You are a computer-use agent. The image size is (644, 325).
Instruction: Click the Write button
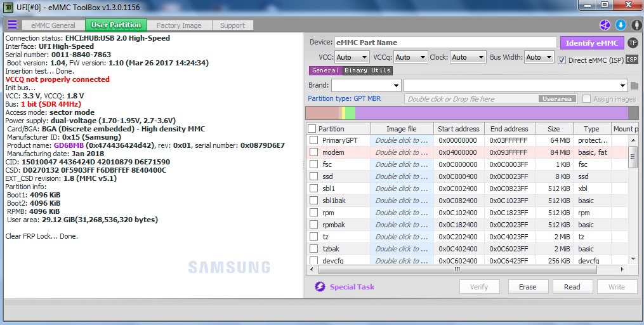[x=617, y=287]
